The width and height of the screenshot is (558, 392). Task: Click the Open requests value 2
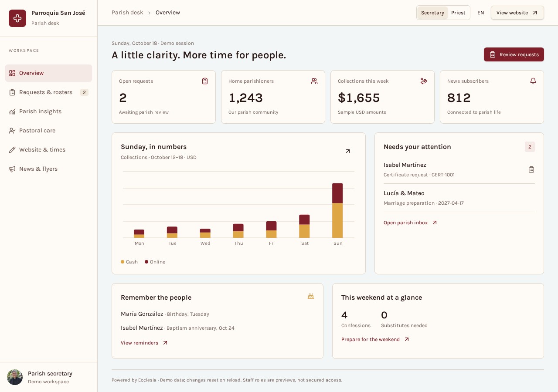123,98
